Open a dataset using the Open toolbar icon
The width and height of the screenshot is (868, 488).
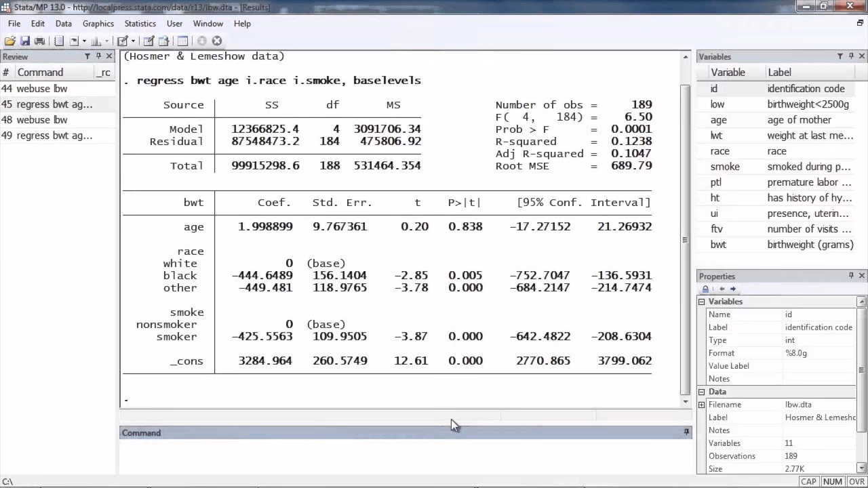pyautogui.click(x=9, y=41)
